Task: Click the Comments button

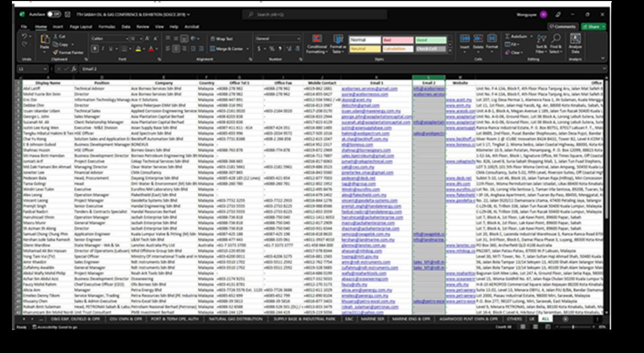Action: pyautogui.click(x=562, y=27)
